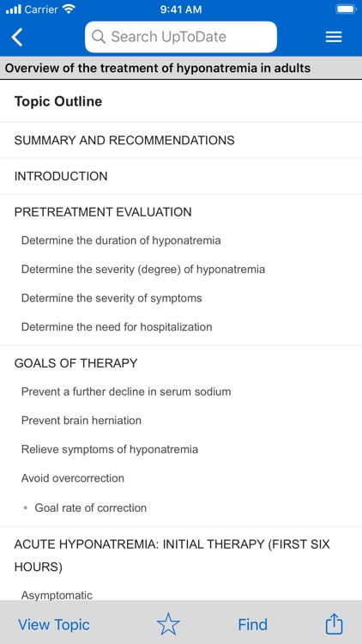Tap the star bookmark icon
The width and height of the screenshot is (362, 644).
[168, 624]
